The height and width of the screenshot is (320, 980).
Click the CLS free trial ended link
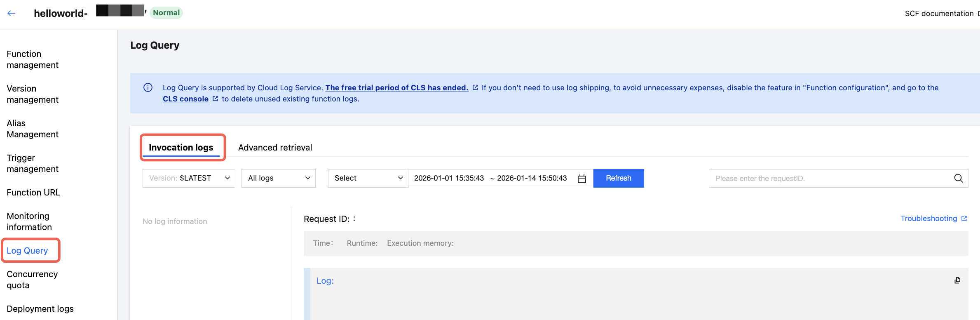point(396,88)
